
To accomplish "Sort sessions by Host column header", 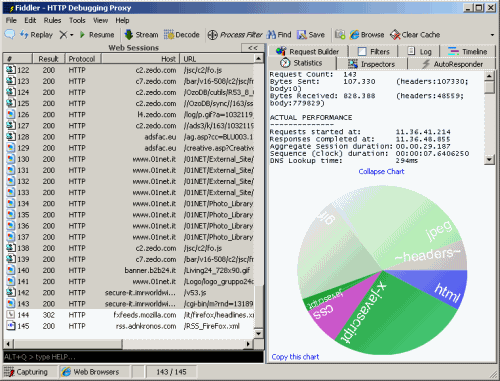I will pos(141,59).
